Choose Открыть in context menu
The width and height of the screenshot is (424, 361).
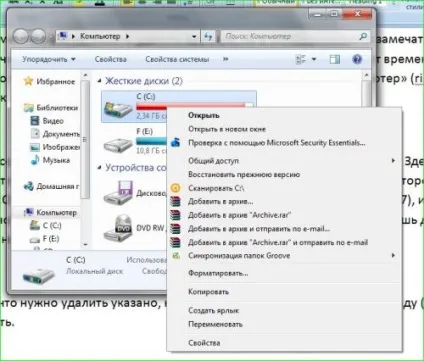tap(204, 115)
